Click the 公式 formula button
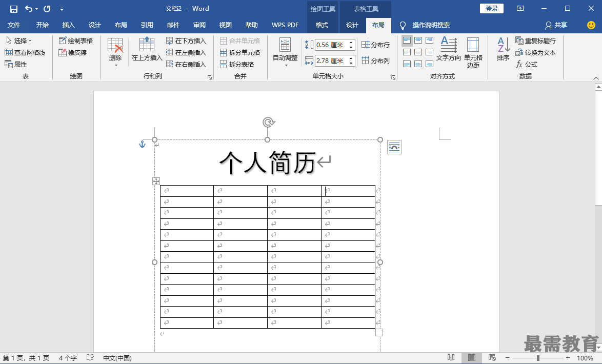 [527, 64]
